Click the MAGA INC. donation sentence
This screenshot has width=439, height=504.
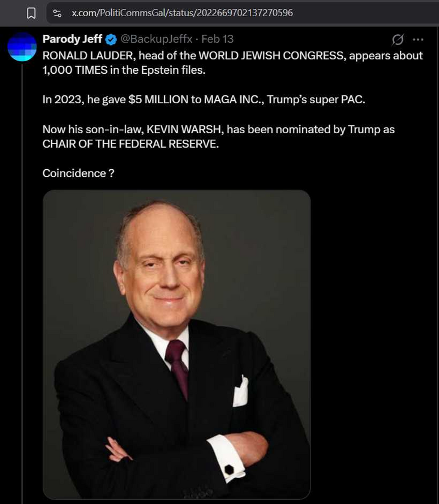(x=204, y=100)
